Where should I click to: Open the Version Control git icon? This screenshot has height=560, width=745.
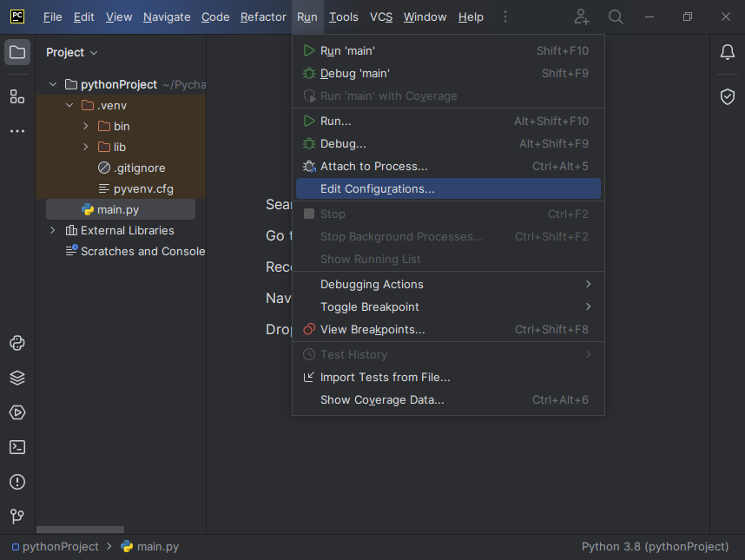tap(17, 517)
